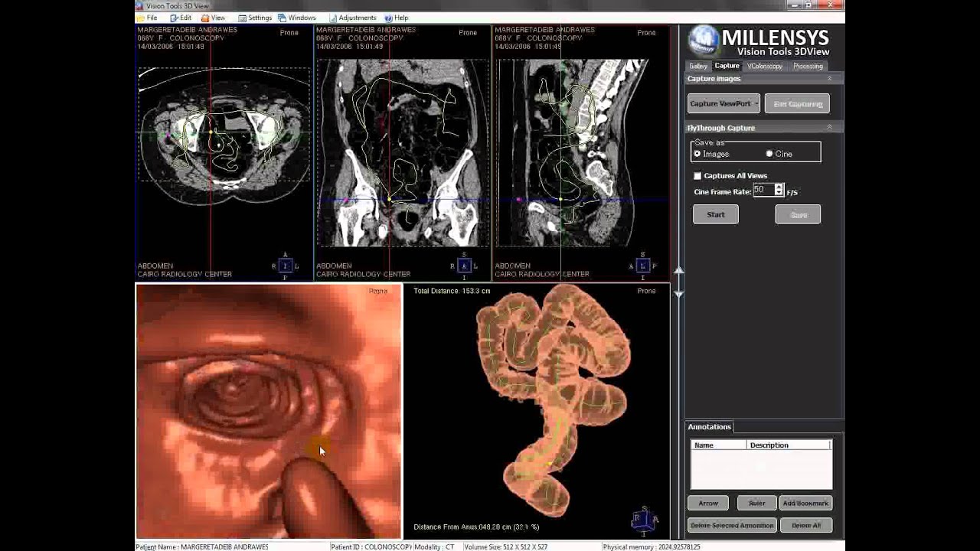Click the sagittal CT slice view

point(581,153)
